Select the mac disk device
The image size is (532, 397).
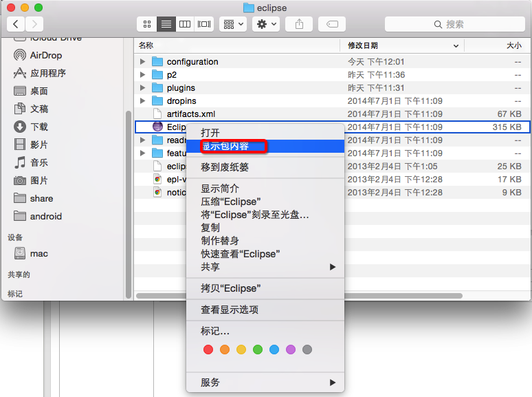tap(30, 253)
